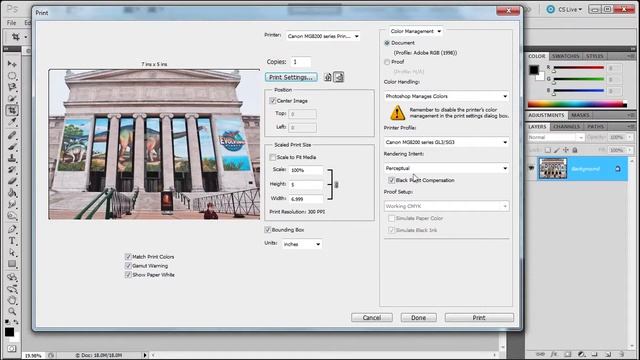Select the Elliptical Marquee tool
This screenshot has width=640, height=360.
point(12,76)
